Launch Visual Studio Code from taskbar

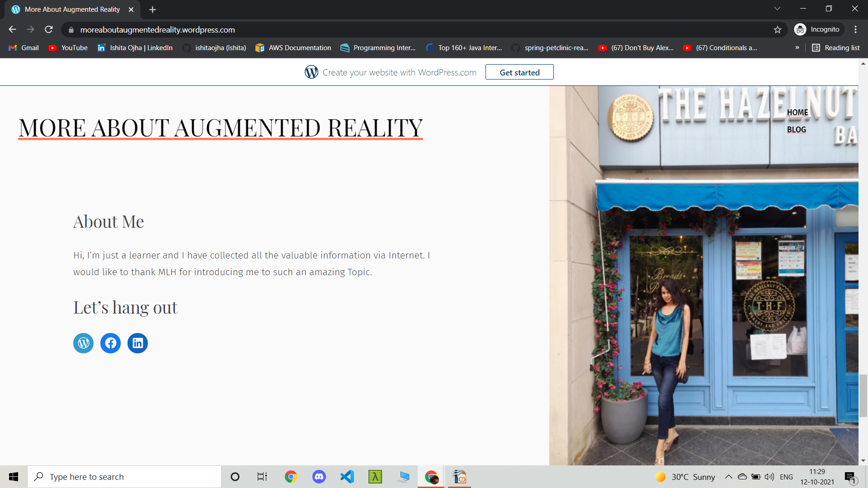pos(347,477)
